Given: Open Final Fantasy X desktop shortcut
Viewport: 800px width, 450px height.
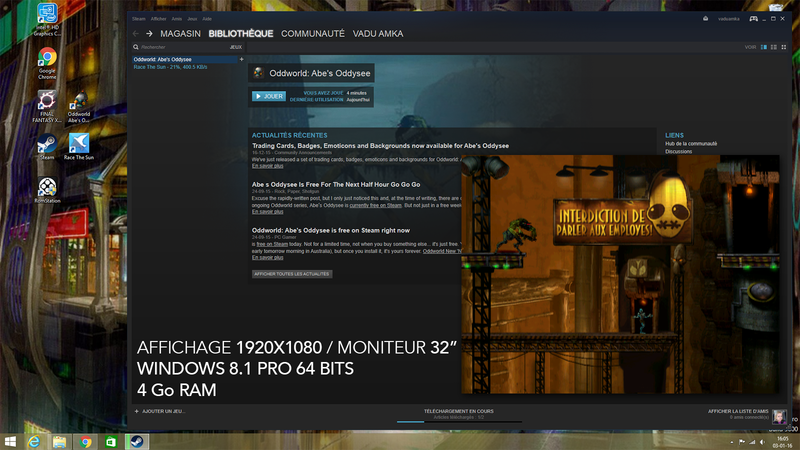Looking at the screenshot, I should [x=47, y=107].
